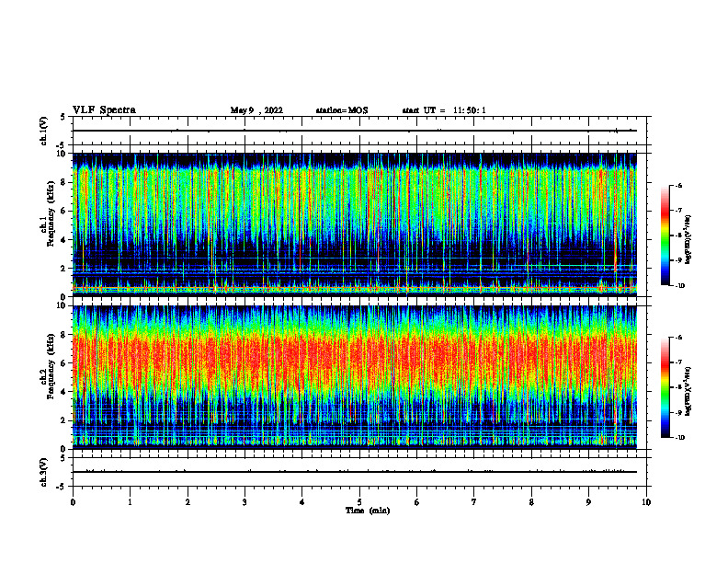Select the "start UT = 11:50: 1" text
The height and width of the screenshot is (563, 728).
coord(444,110)
